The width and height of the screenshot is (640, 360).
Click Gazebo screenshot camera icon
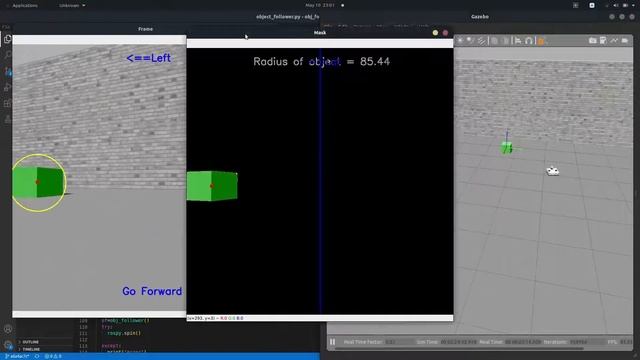pyautogui.click(x=593, y=40)
